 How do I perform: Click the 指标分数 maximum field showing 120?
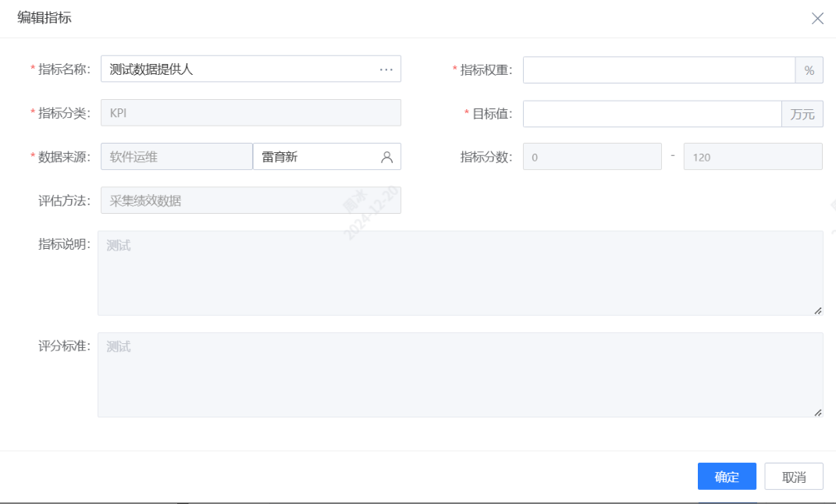(x=752, y=157)
